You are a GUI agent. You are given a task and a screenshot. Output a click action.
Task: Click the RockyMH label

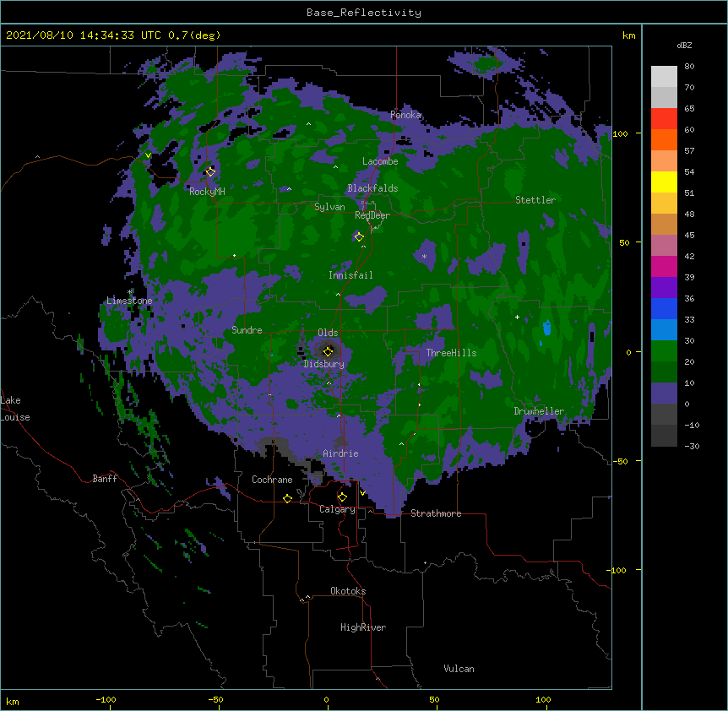207,192
